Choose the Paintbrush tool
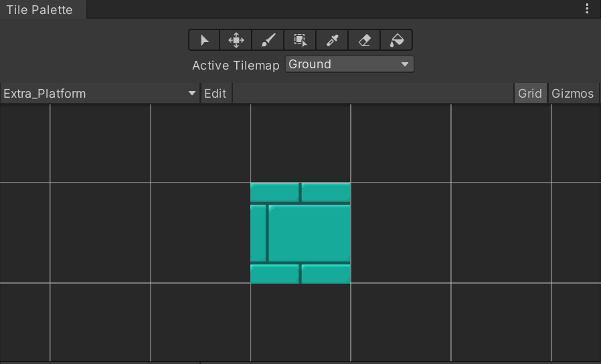 point(268,40)
